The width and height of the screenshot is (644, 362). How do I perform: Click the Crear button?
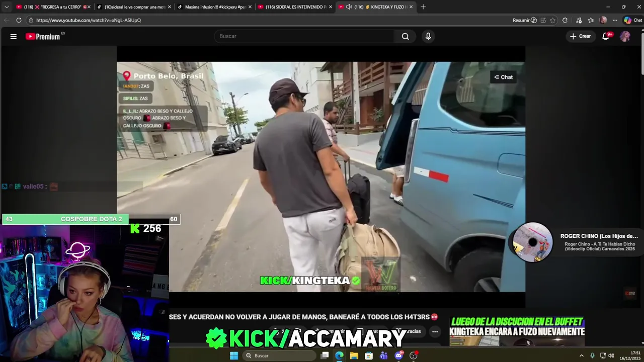tap(580, 36)
